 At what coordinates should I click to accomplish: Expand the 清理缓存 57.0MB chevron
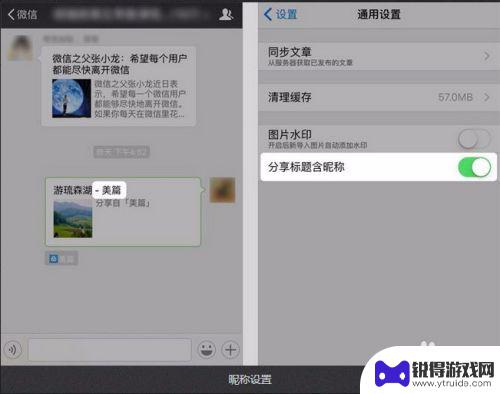pos(487,97)
